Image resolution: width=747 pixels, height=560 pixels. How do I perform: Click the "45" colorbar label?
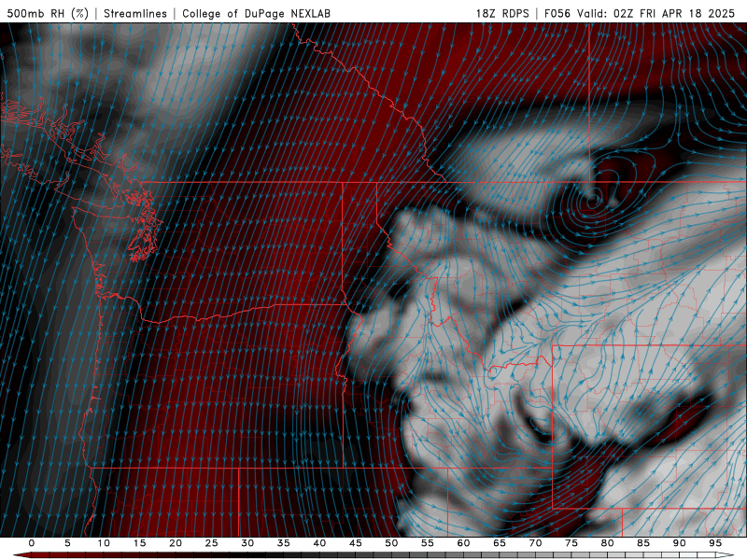coord(356,543)
